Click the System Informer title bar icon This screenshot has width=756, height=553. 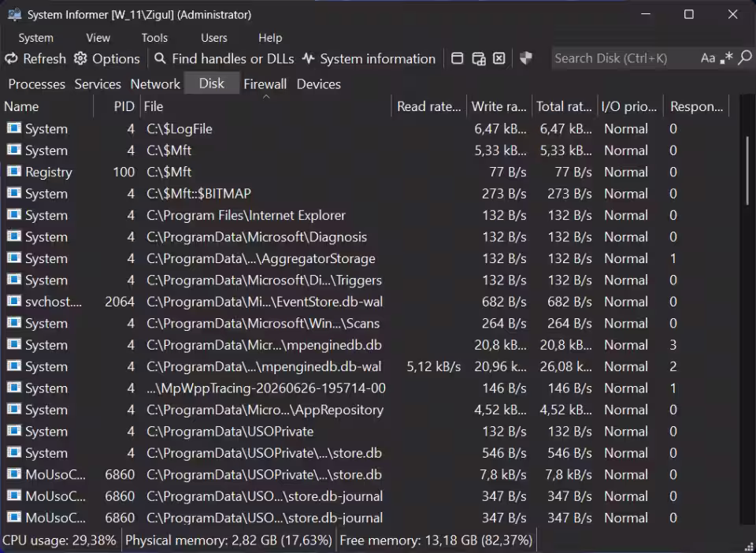(x=15, y=14)
